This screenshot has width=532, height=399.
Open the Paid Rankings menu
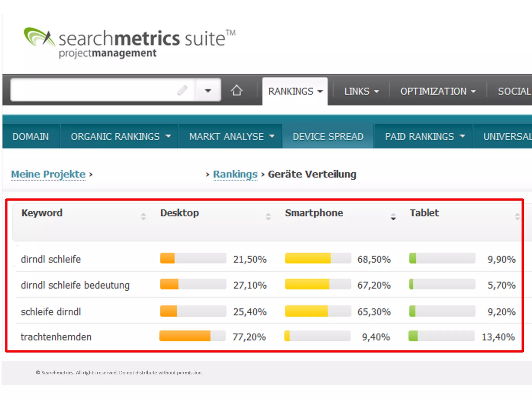pyautogui.click(x=424, y=137)
